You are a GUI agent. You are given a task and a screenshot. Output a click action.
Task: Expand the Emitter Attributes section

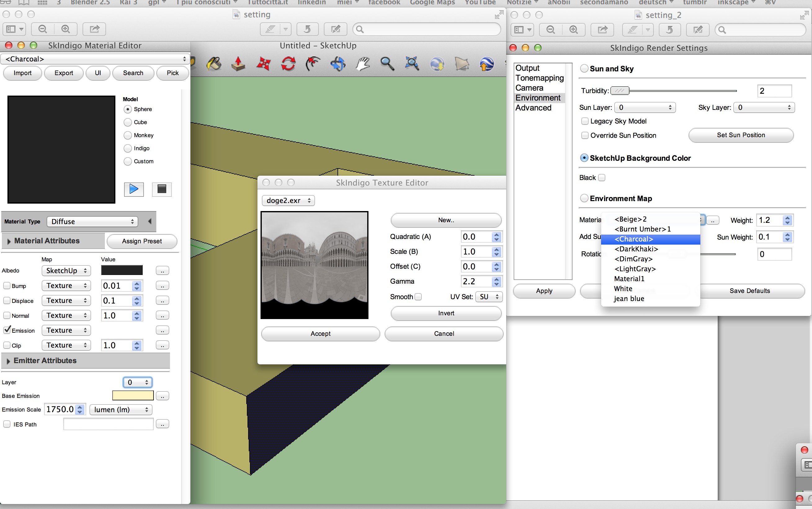coord(8,361)
